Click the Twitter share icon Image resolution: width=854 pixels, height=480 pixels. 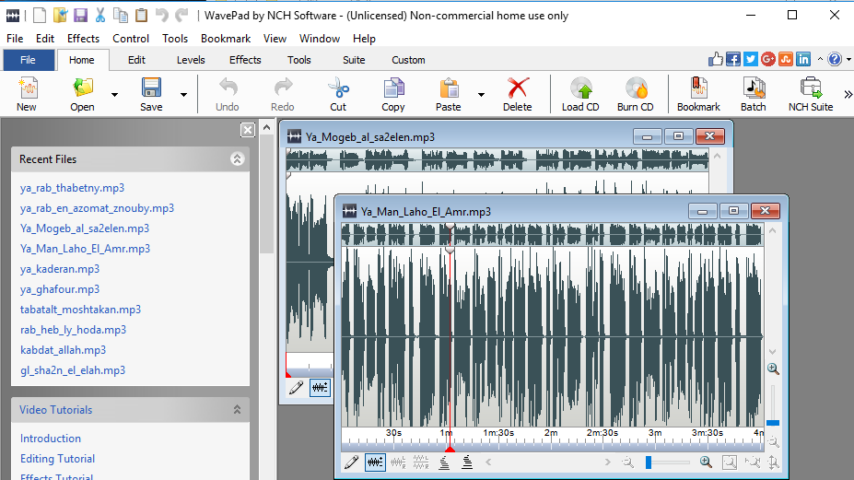pos(751,59)
